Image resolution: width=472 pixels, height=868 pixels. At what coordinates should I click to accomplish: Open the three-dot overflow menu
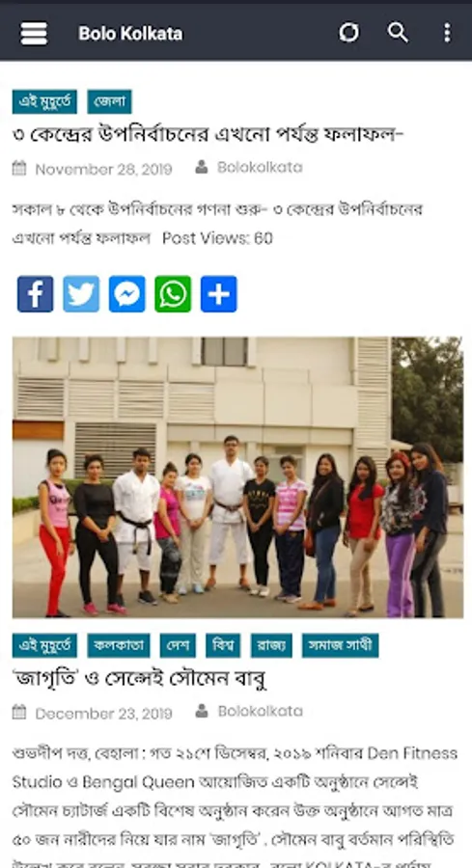447,33
